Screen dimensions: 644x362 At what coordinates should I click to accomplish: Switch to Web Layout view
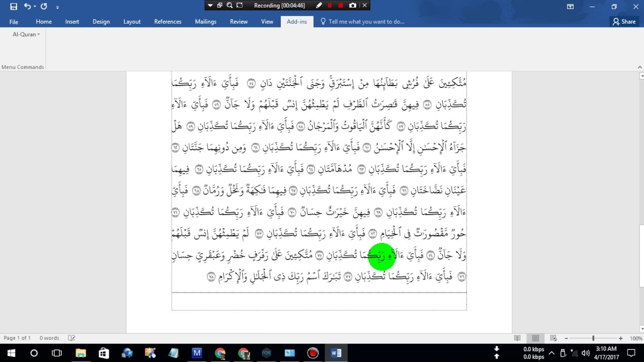pos(553,338)
